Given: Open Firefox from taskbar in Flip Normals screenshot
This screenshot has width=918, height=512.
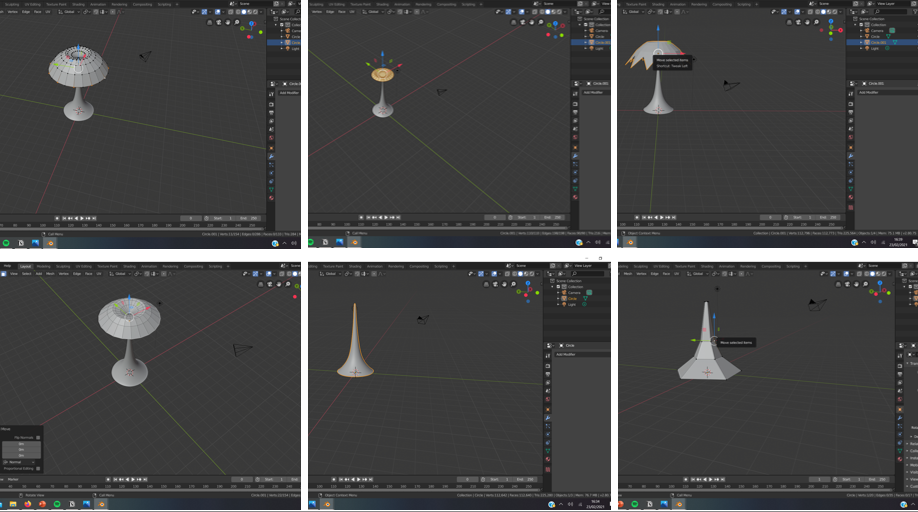Looking at the screenshot, I should click(28, 504).
